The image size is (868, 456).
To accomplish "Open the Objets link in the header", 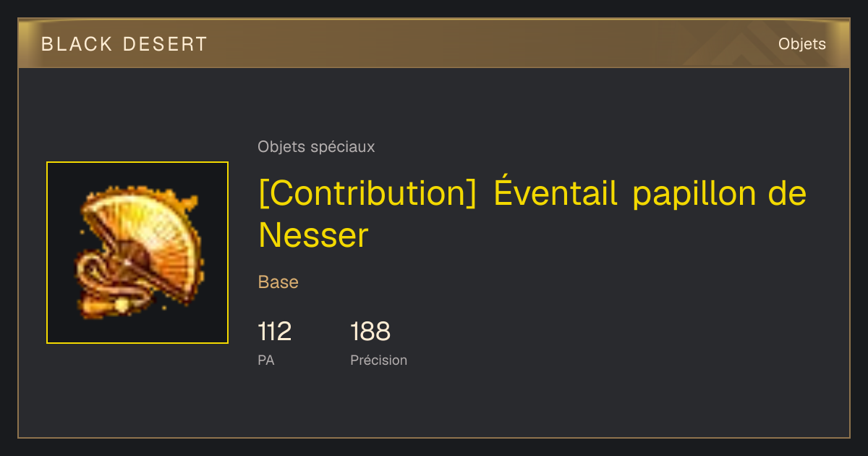I will [x=802, y=44].
